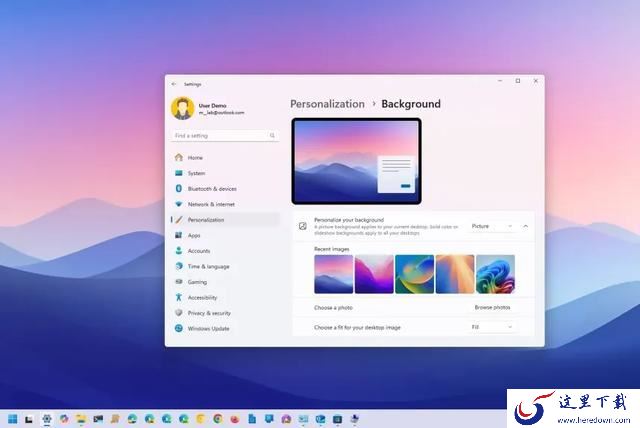The image size is (640, 428).
Task: Open the System settings category
Action: coord(225,173)
